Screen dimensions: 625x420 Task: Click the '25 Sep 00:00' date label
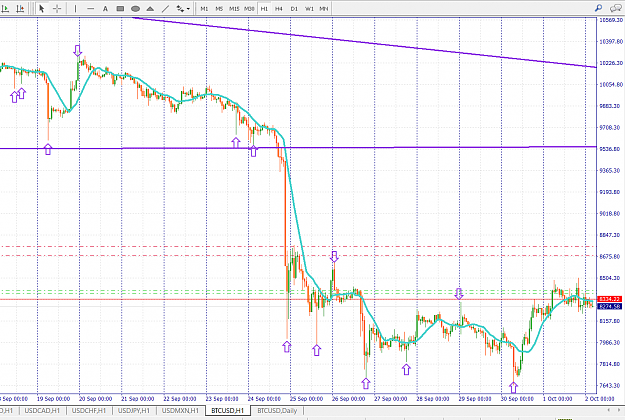pos(307,398)
